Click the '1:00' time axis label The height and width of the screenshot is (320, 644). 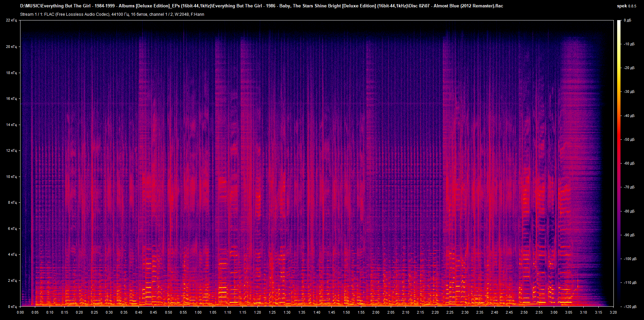click(198, 312)
